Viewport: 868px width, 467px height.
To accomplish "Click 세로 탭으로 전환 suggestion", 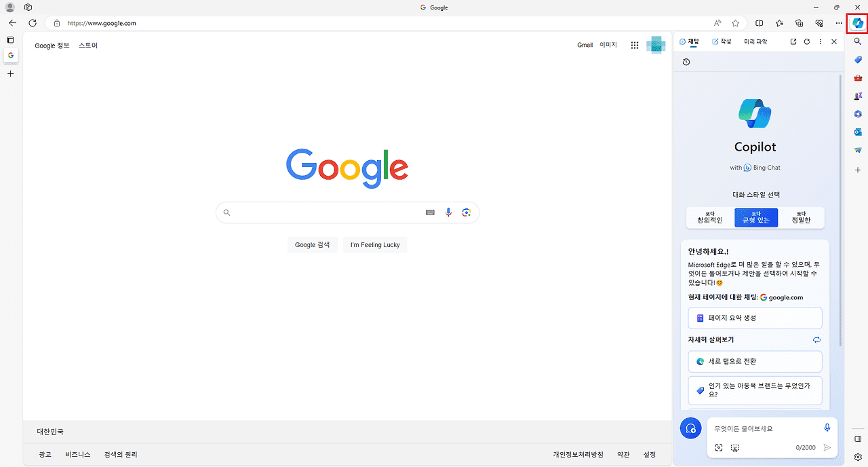I will point(755,361).
